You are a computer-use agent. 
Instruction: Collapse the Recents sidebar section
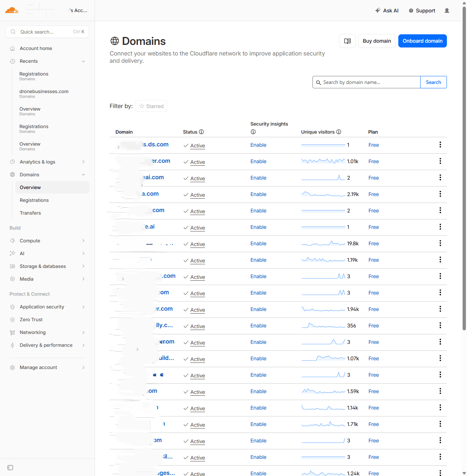coord(83,61)
